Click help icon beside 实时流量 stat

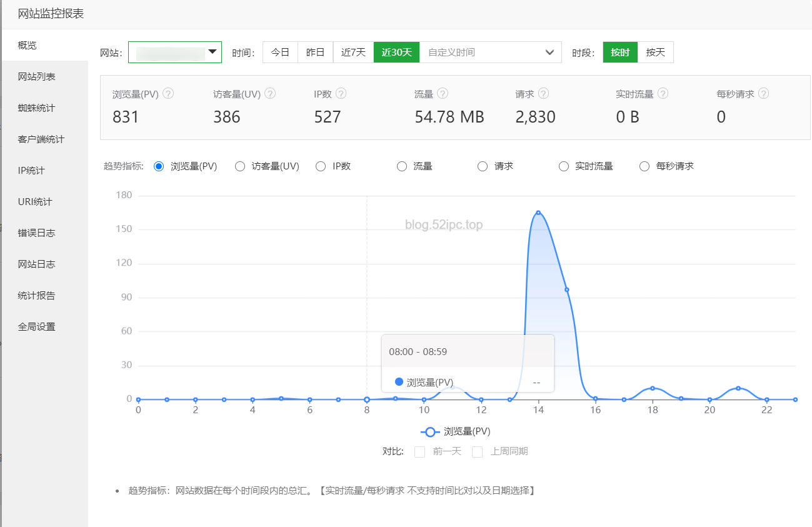(x=663, y=94)
